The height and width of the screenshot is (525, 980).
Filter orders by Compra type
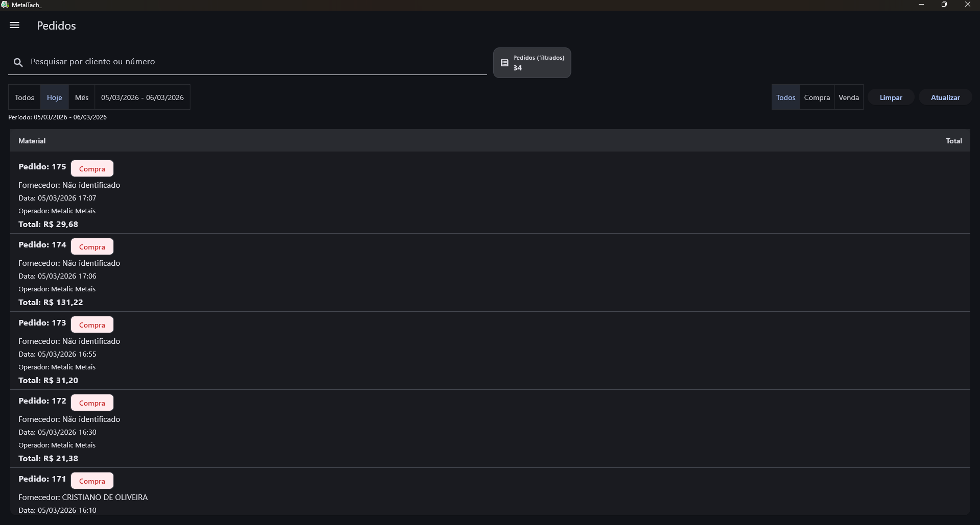click(x=817, y=97)
